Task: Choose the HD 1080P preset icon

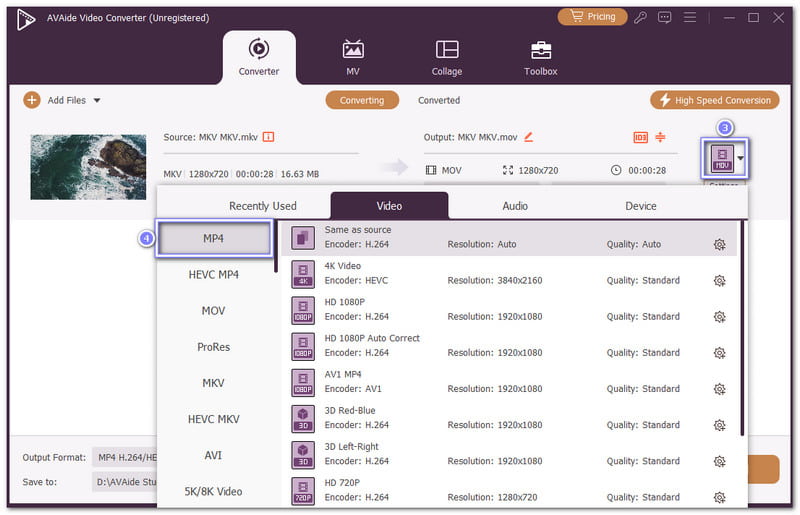Action: pyautogui.click(x=303, y=310)
